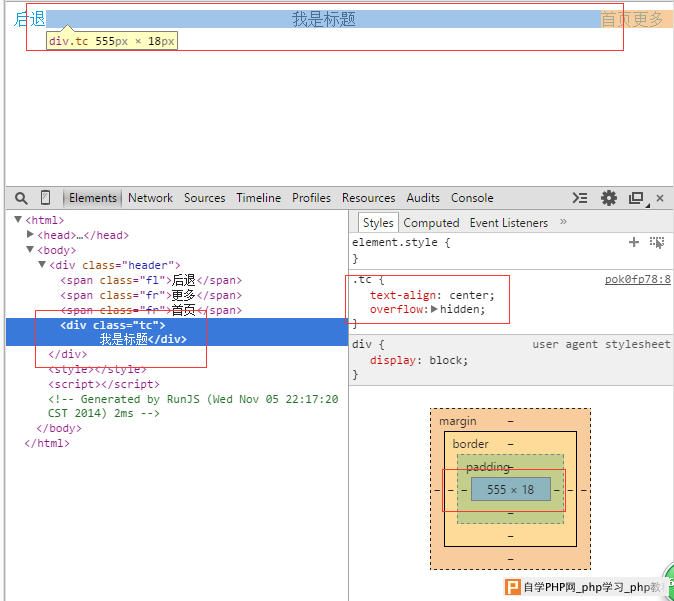Select the empty script node
The image size is (674, 601).
point(104,384)
